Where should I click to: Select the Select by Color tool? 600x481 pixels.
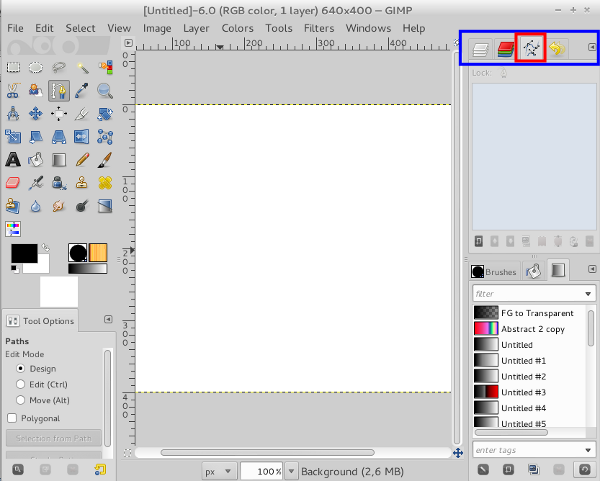pyautogui.click(x=105, y=68)
